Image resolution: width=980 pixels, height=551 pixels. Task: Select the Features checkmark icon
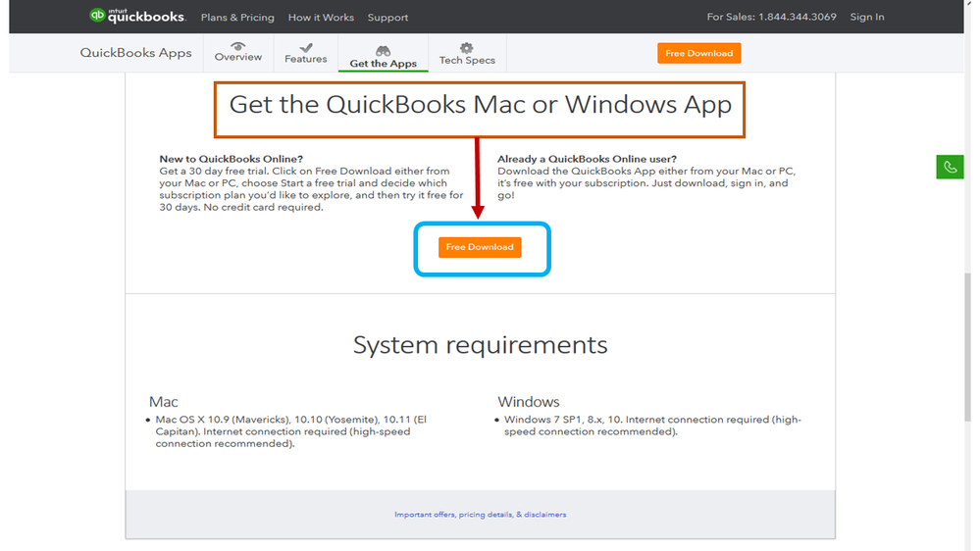click(x=306, y=47)
